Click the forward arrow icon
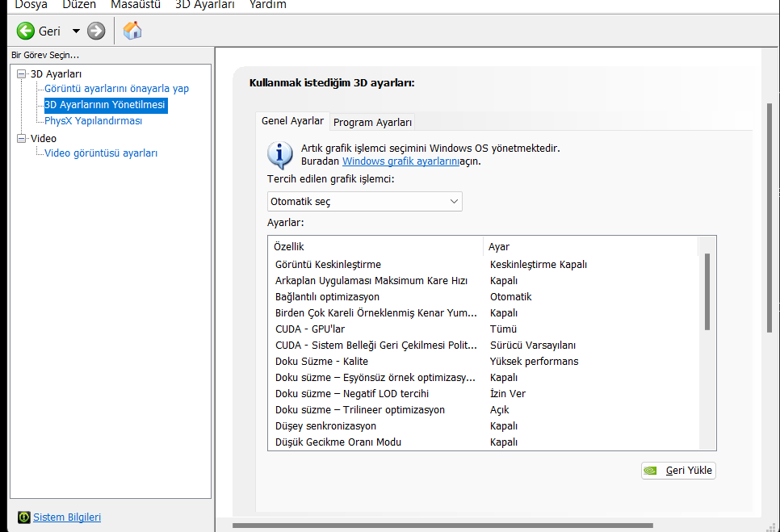The width and height of the screenshot is (780, 532). [x=96, y=31]
